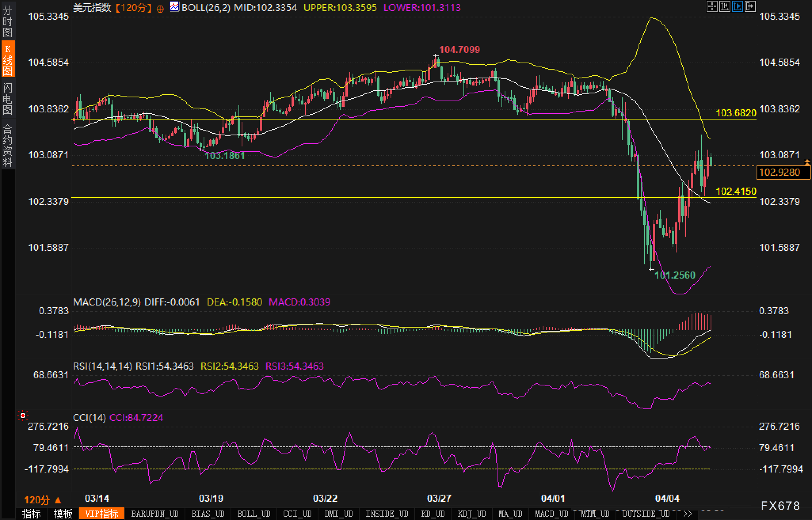Click the 模板 template button

[x=63, y=514]
